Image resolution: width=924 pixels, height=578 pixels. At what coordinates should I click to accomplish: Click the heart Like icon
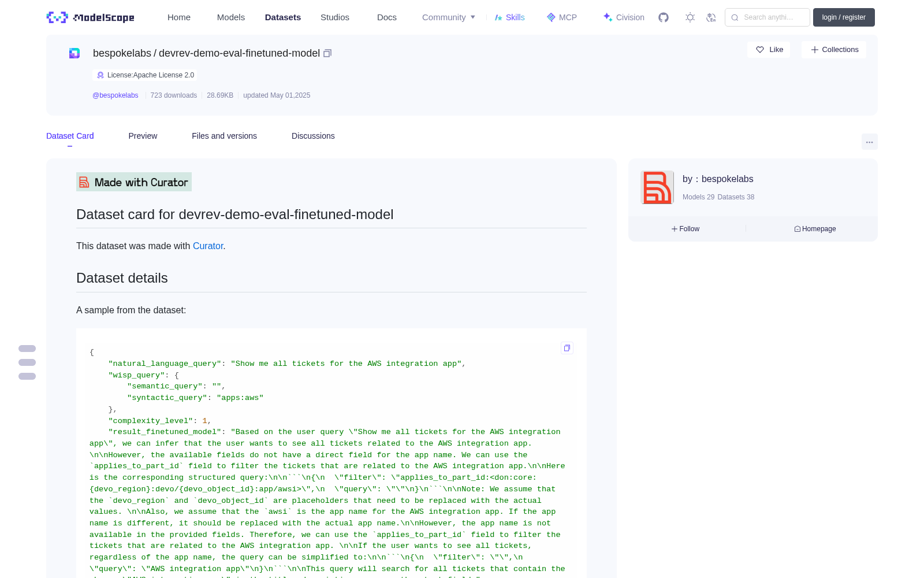pos(760,50)
